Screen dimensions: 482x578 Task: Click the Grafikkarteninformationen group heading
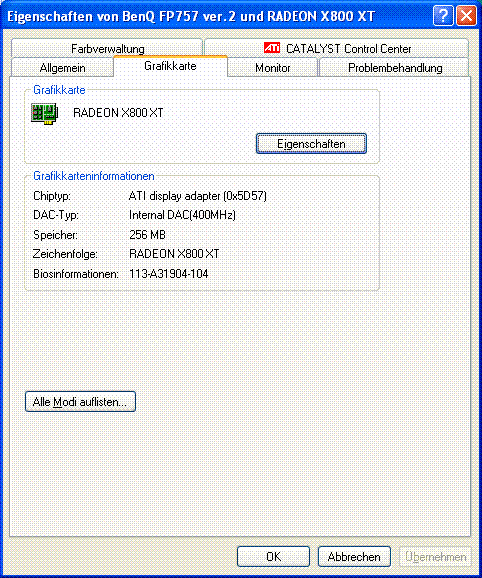click(x=94, y=176)
